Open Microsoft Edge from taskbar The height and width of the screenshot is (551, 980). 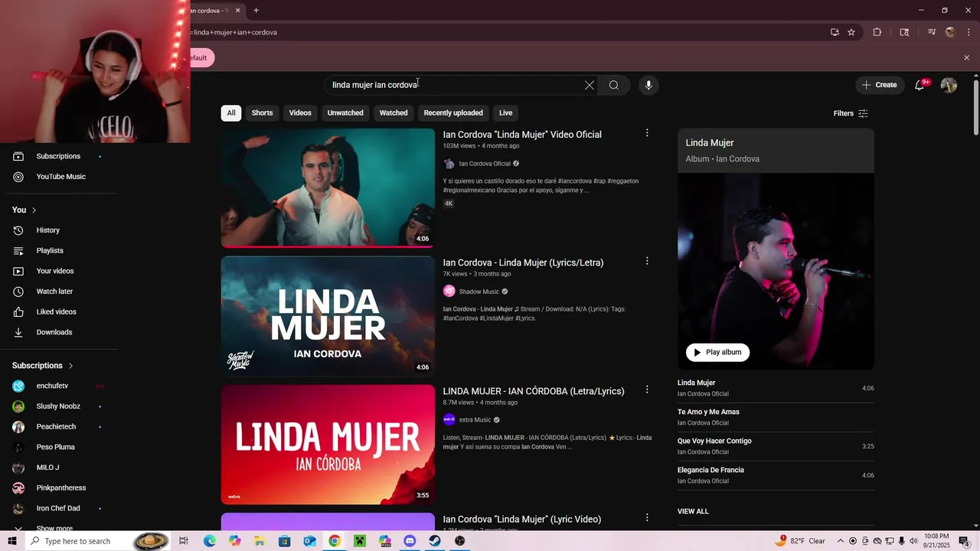209,541
